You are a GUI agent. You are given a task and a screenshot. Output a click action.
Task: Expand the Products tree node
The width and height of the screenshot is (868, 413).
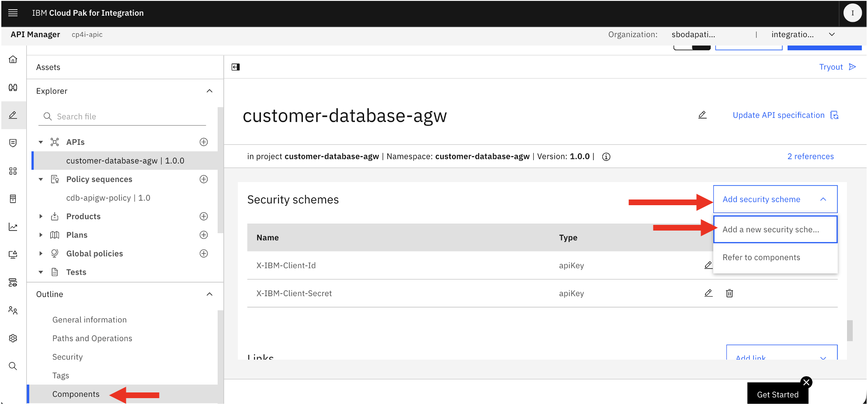pyautogui.click(x=41, y=217)
